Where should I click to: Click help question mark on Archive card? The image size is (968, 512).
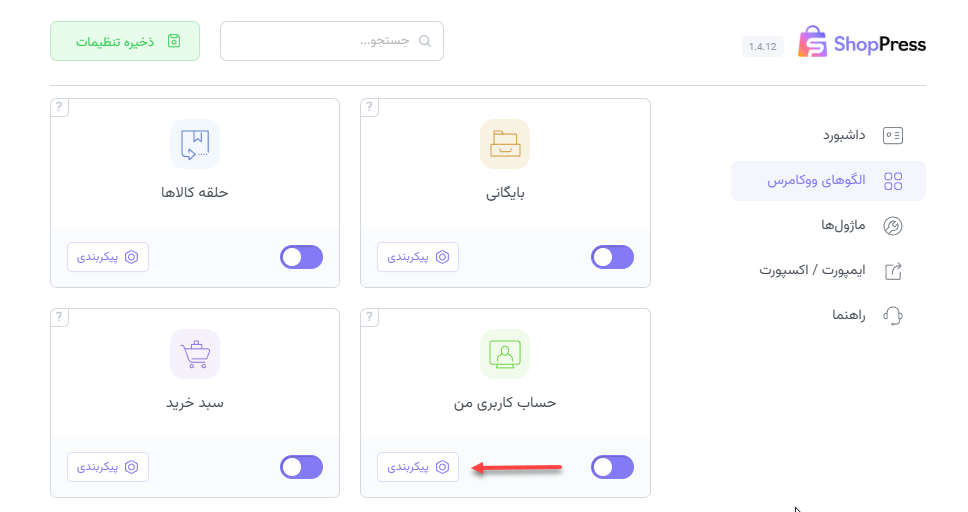369,107
